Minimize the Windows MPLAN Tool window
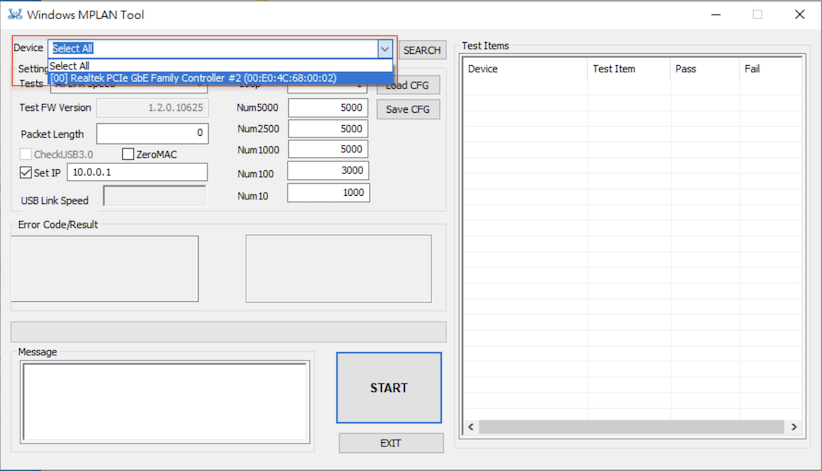Viewport: 822px width, 471px height. 716,15
